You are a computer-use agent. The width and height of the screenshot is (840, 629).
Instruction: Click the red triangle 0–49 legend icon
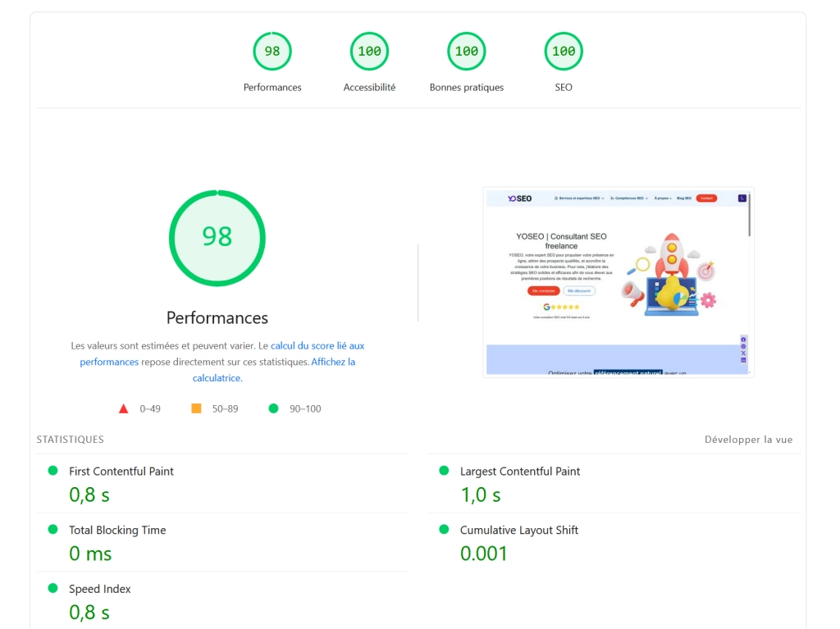pyautogui.click(x=124, y=408)
